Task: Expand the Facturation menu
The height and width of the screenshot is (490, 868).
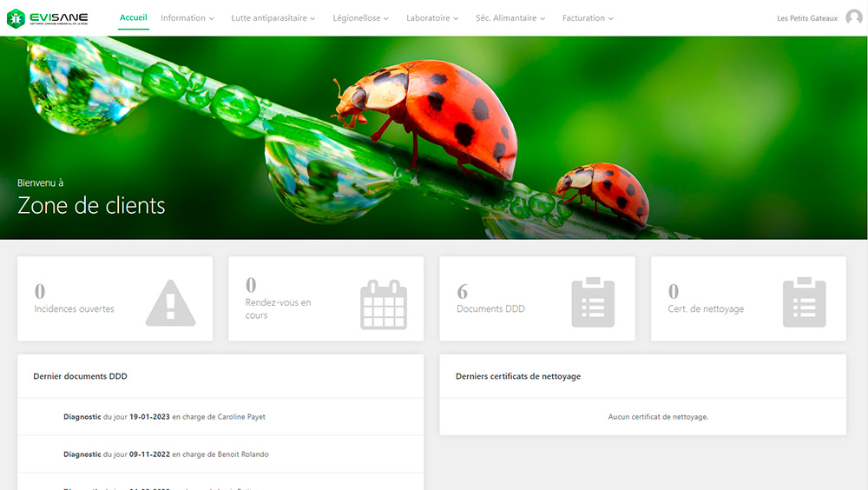Action: (x=588, y=17)
